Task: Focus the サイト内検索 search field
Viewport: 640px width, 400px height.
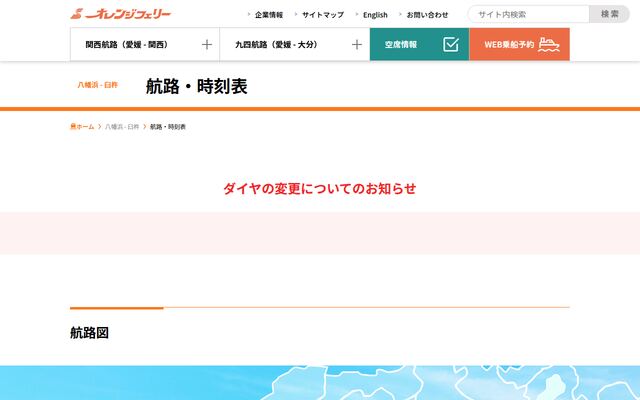Action: pyautogui.click(x=529, y=14)
